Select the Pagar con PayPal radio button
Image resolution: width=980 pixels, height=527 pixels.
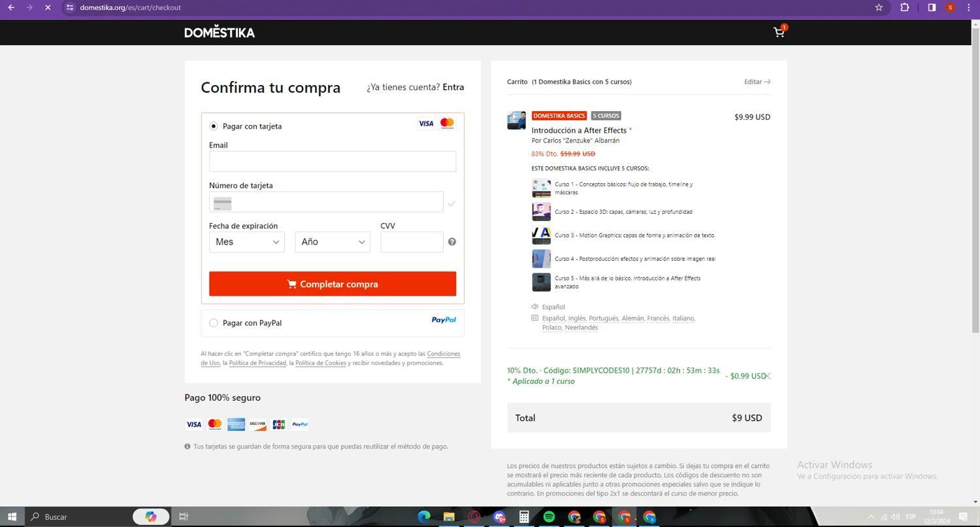click(214, 323)
